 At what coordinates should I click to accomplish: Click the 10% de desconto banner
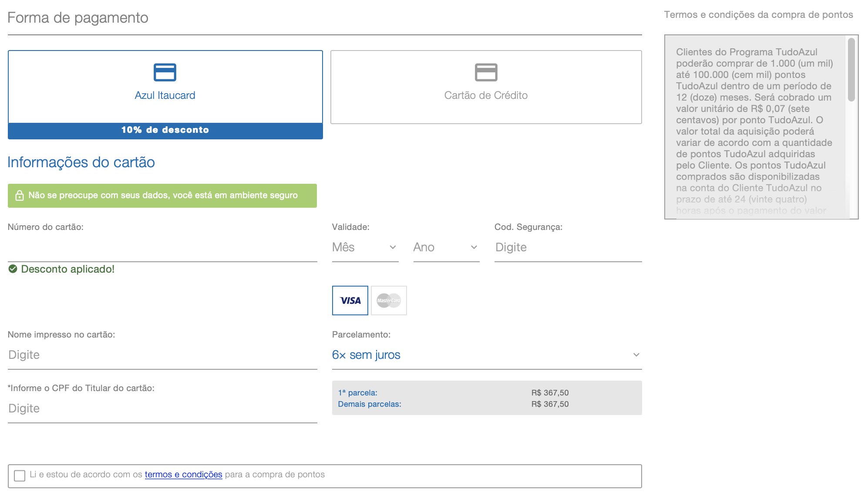(165, 131)
